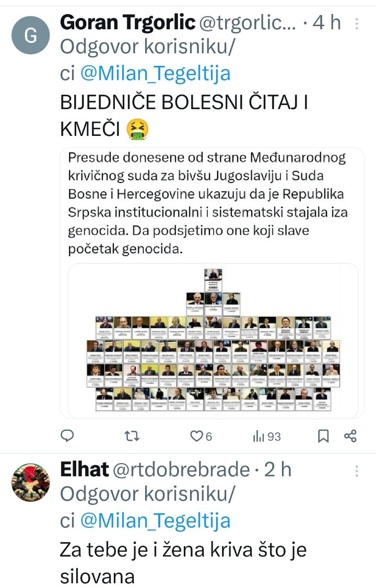Retweet Goran Trgorlic's post

click(x=132, y=436)
